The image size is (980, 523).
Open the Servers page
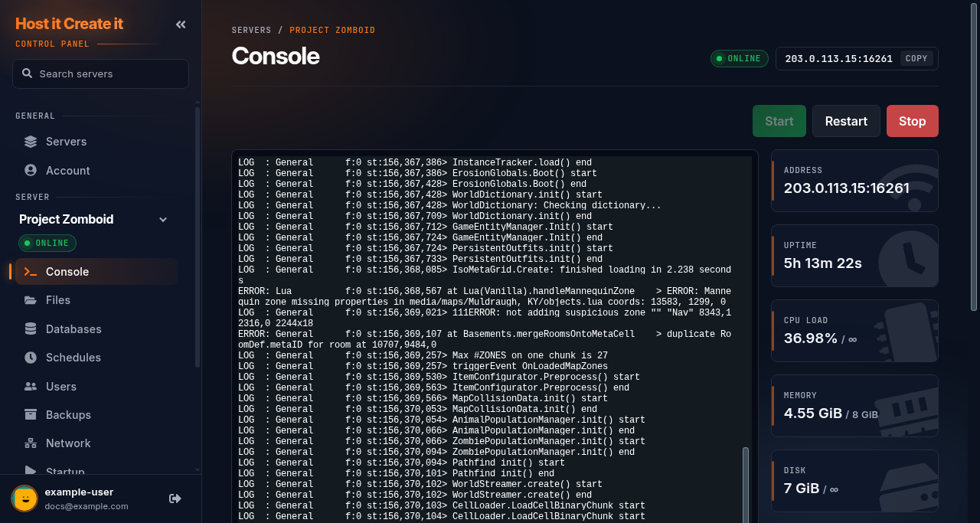96,142
